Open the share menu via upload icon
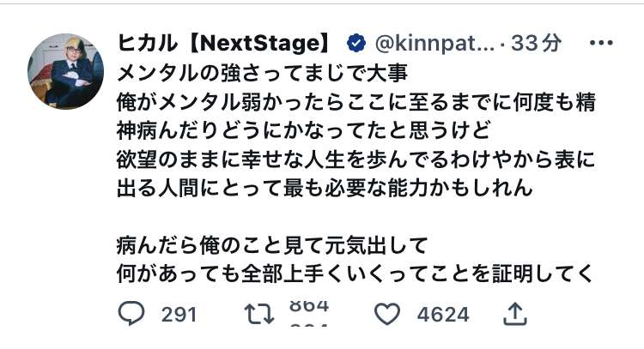The width and height of the screenshot is (644, 349). click(x=515, y=315)
